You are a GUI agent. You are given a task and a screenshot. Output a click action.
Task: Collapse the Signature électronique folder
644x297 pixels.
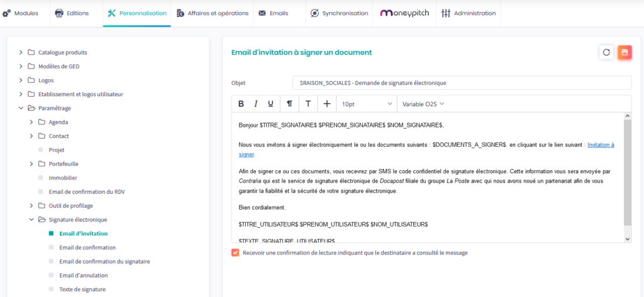32,220
